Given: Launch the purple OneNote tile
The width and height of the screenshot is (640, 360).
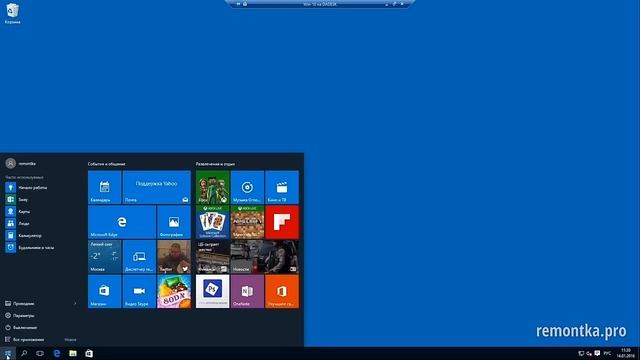Looking at the screenshot, I should (247, 291).
